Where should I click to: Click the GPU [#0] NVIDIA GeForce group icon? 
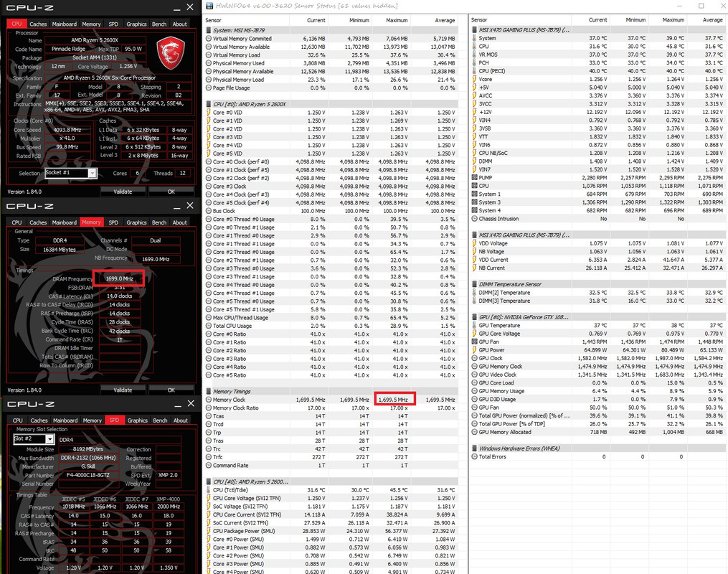[x=475, y=317]
